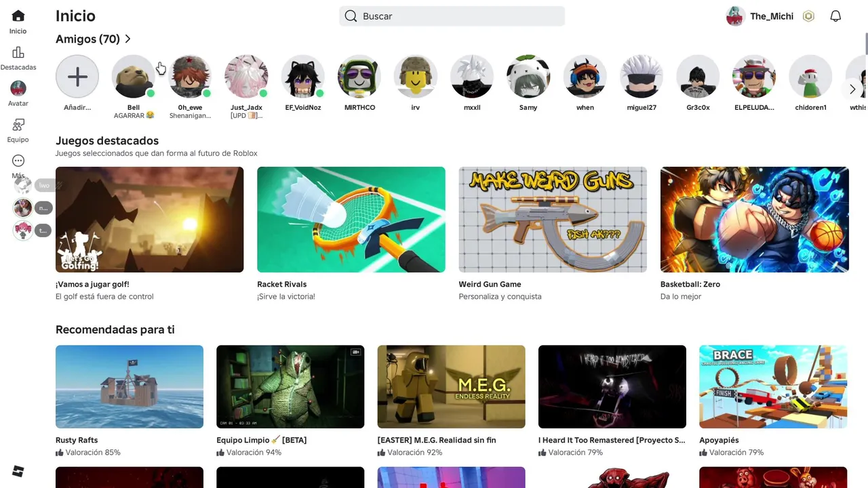Open the Apoyapiés game thumbnail

pyautogui.click(x=773, y=387)
